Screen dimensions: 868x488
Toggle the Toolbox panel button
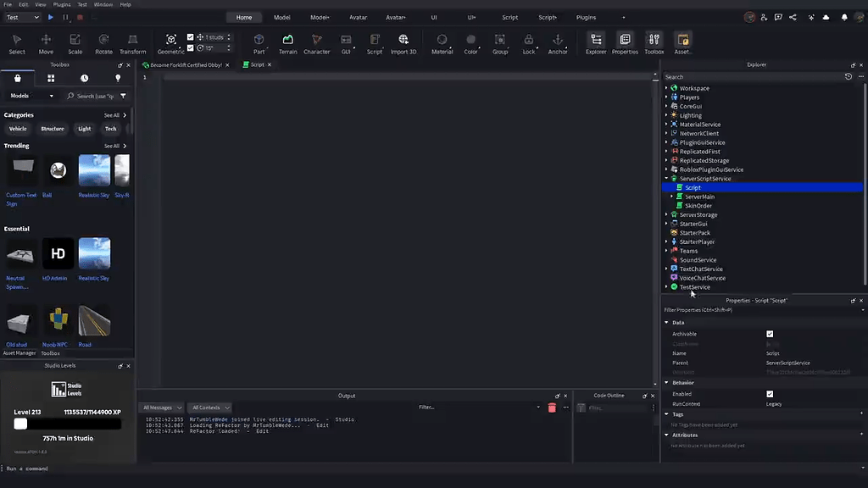click(654, 44)
